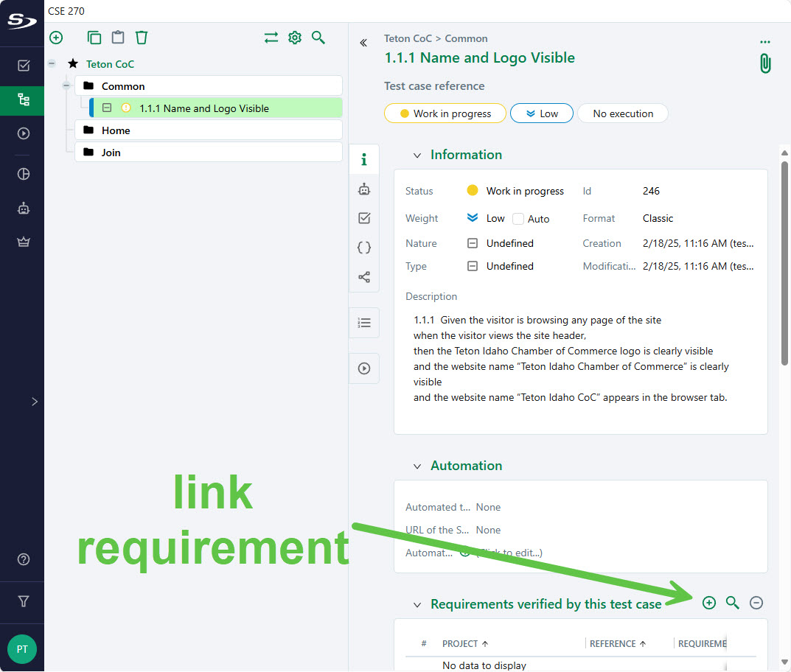Click the search requirements magnifier icon
Viewport: 791px width, 672px height.
[732, 603]
